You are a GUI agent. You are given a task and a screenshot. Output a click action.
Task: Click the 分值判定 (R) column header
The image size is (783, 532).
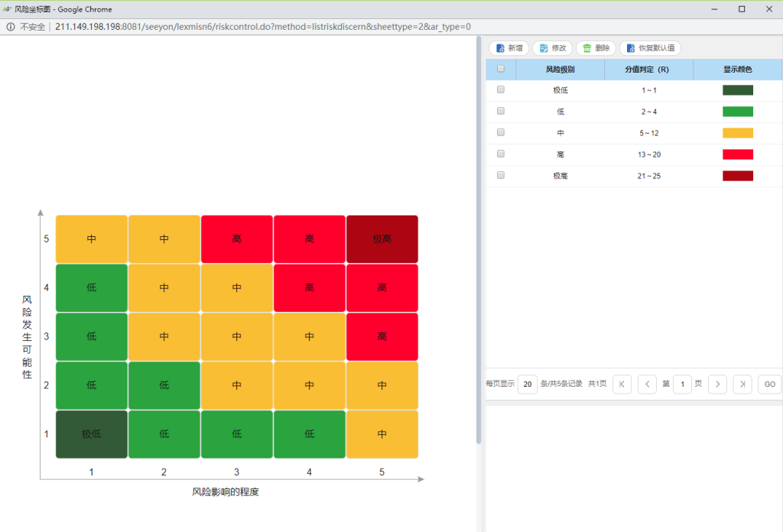(648, 70)
